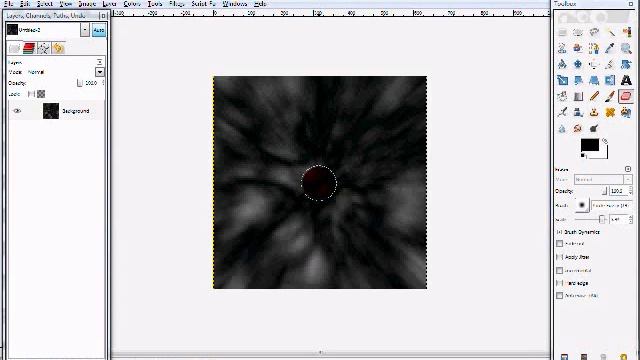The image size is (640, 360).
Task: Expand the Brush Dynamics section
Action: point(560,232)
